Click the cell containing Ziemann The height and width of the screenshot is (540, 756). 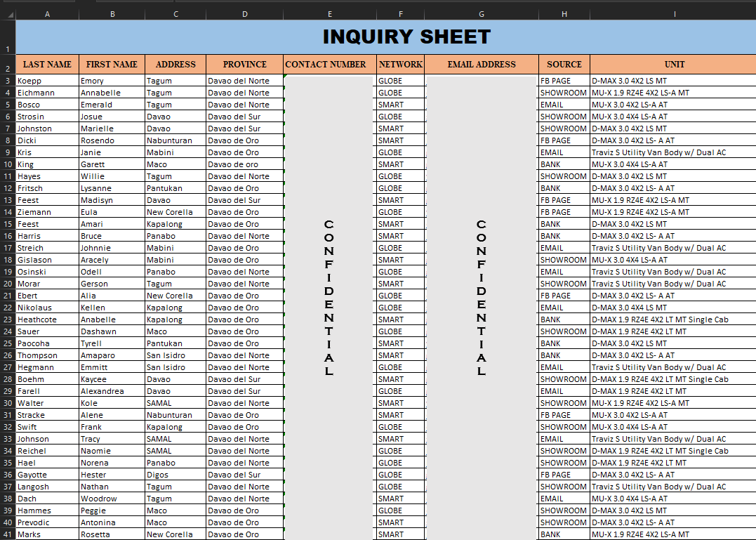[47, 212]
